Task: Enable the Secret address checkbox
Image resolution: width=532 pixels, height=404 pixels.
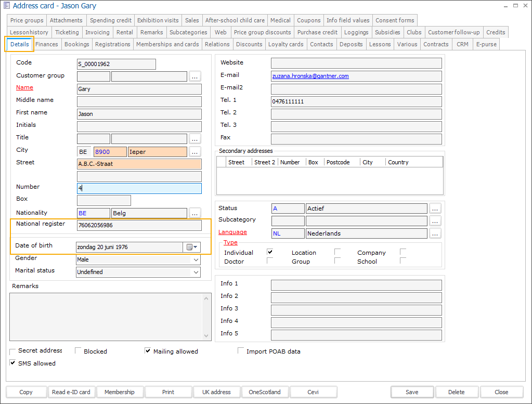Action: tap(13, 351)
